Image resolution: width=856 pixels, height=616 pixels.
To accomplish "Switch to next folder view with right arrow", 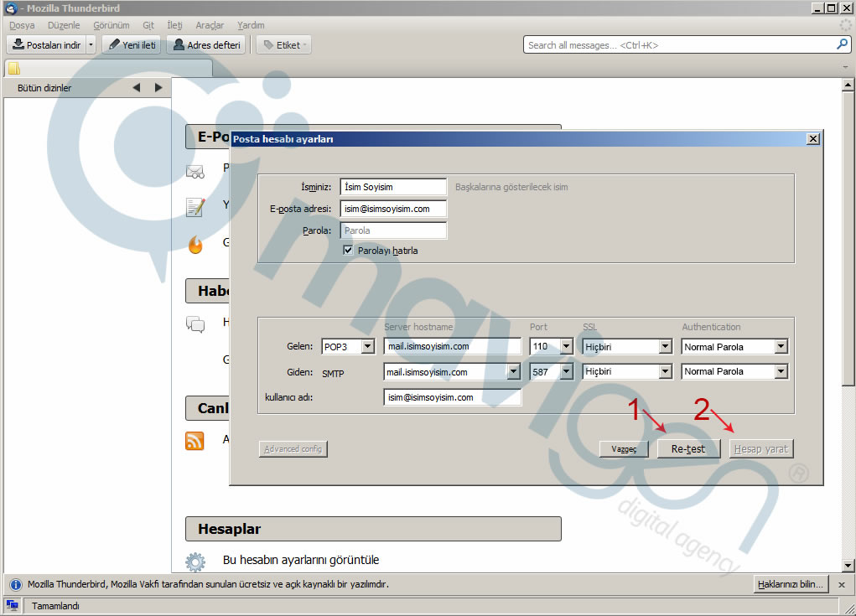I will click(x=158, y=87).
